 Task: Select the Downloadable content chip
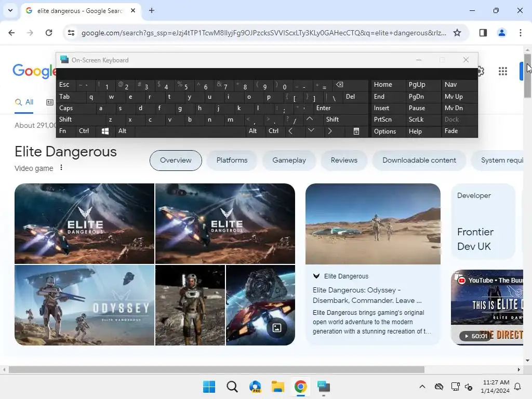(x=419, y=160)
